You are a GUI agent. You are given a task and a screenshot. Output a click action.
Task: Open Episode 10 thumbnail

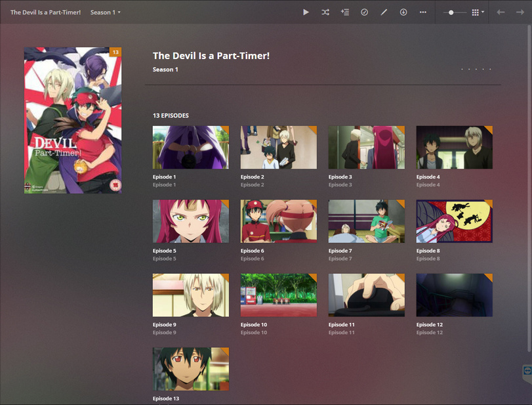[x=279, y=295]
